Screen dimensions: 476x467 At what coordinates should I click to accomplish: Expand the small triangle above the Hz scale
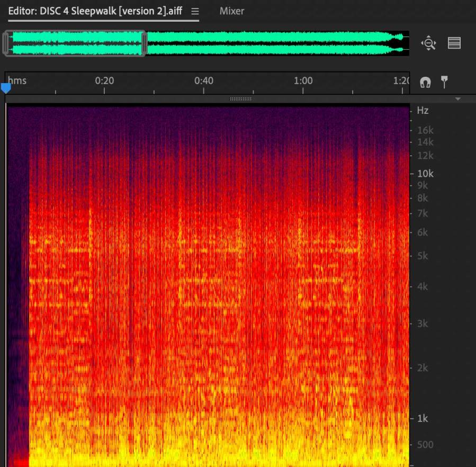pos(458,99)
